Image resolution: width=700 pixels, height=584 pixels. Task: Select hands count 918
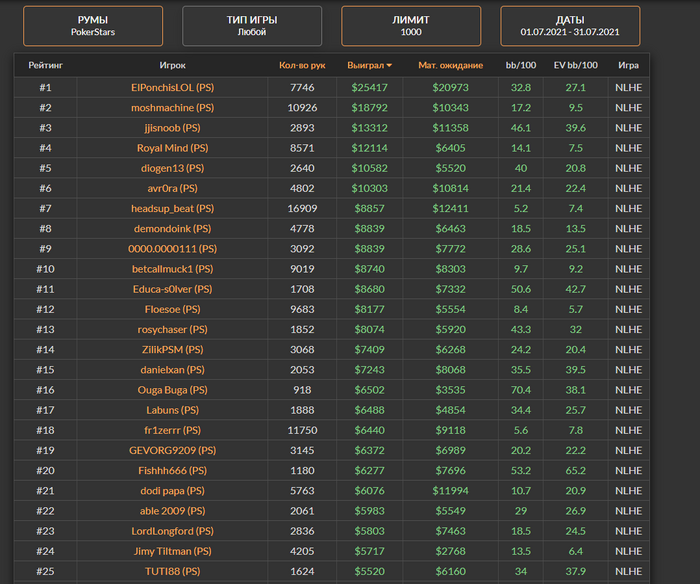coord(302,390)
